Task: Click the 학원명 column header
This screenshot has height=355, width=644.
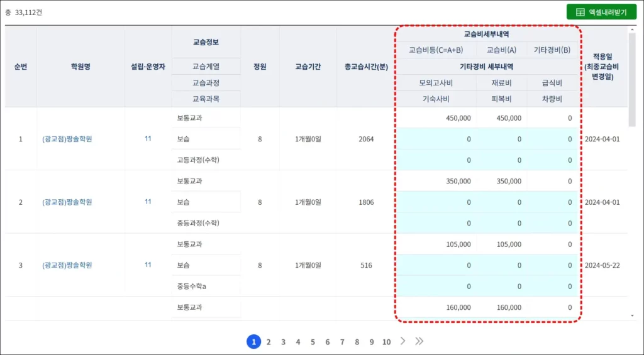Action: pyautogui.click(x=80, y=67)
